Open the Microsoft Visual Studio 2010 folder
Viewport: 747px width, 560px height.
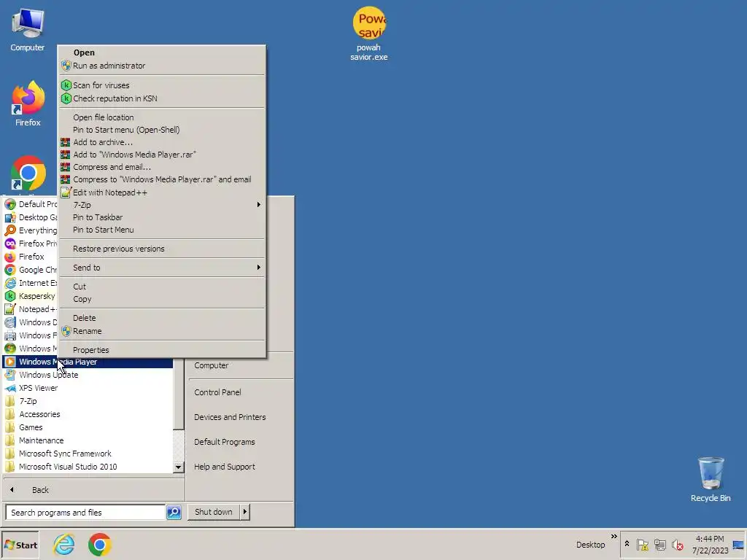click(x=88, y=467)
